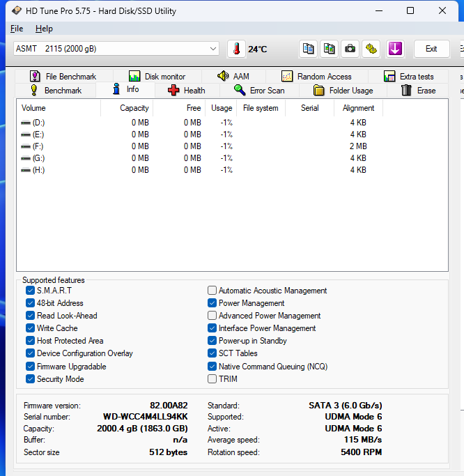Toggle the Interface Power Management checkbox

212,328
